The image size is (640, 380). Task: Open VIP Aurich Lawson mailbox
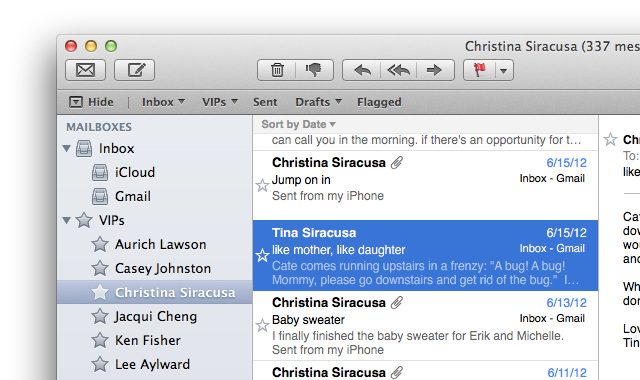pyautogui.click(x=155, y=244)
